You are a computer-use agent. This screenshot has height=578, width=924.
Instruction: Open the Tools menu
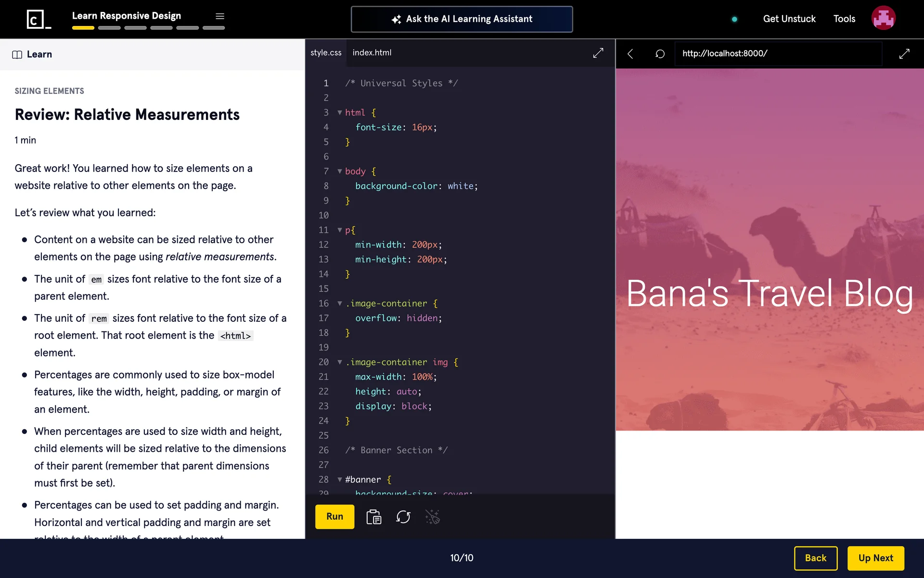(844, 19)
